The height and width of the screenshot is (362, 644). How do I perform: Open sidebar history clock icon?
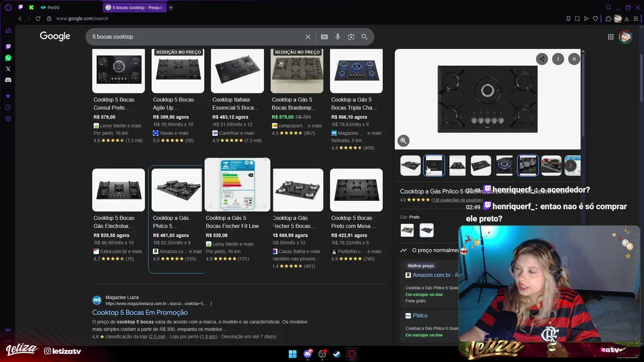(x=8, y=108)
